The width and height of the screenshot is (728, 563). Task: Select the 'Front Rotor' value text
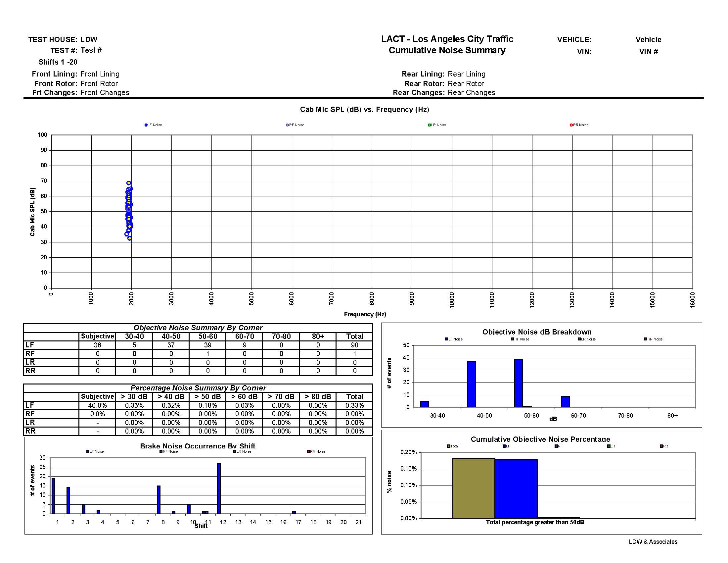coord(99,83)
